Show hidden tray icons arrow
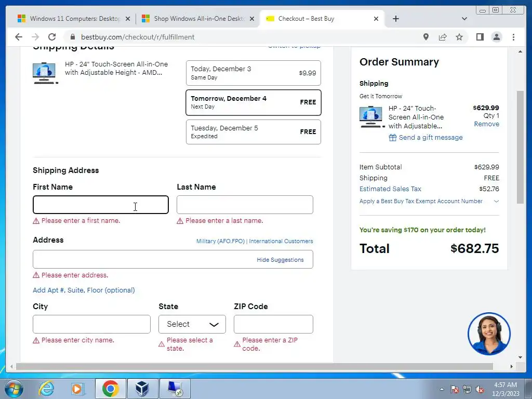The width and height of the screenshot is (532, 399). (x=442, y=389)
